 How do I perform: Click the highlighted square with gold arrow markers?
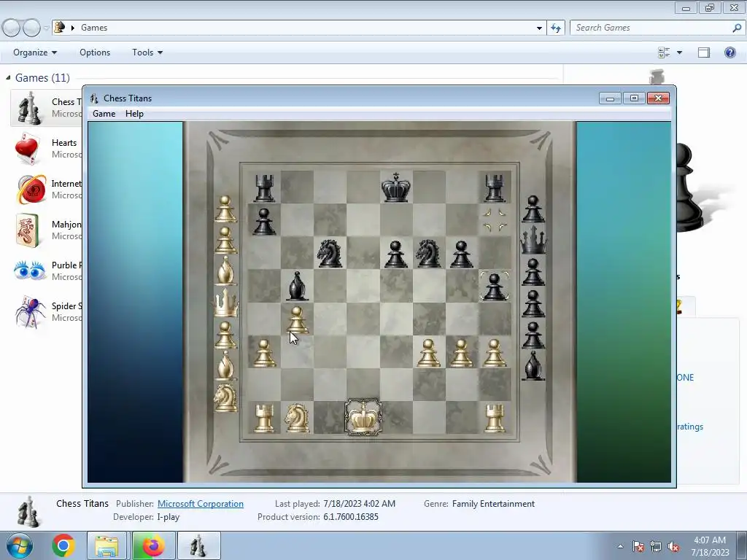495,219
